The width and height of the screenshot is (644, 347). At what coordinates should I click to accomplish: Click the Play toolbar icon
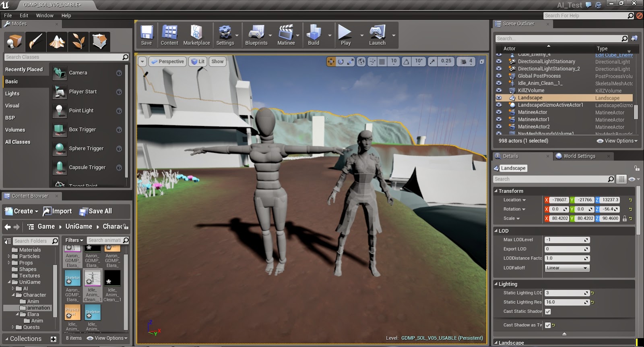point(345,35)
